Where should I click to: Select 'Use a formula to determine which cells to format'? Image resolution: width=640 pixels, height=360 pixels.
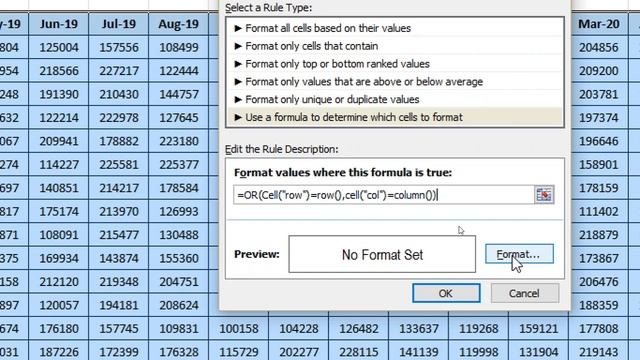(x=395, y=117)
